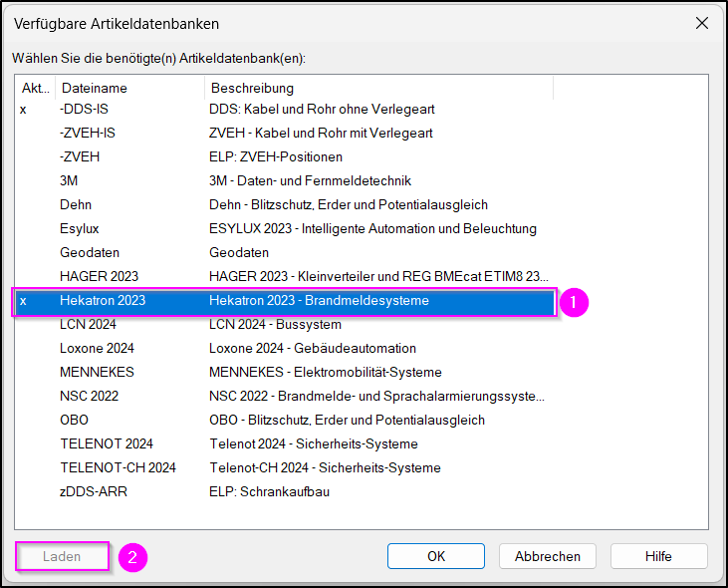728x588 pixels.
Task: Open help via the Hilfe button
Action: pyautogui.click(x=659, y=556)
